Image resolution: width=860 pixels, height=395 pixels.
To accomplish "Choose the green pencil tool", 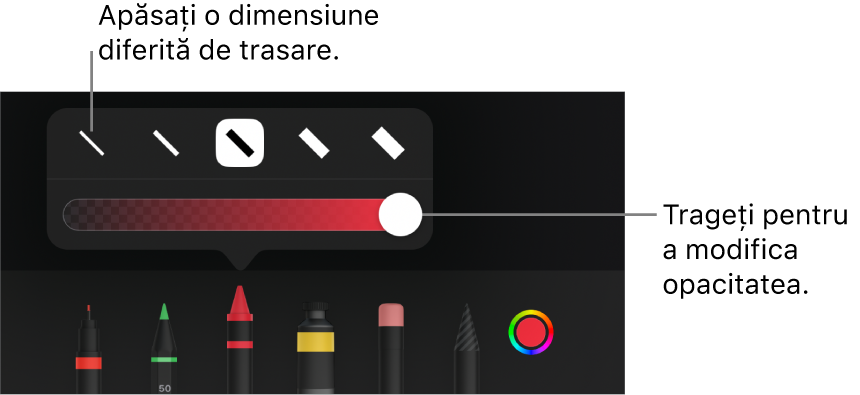I will pos(164,348).
